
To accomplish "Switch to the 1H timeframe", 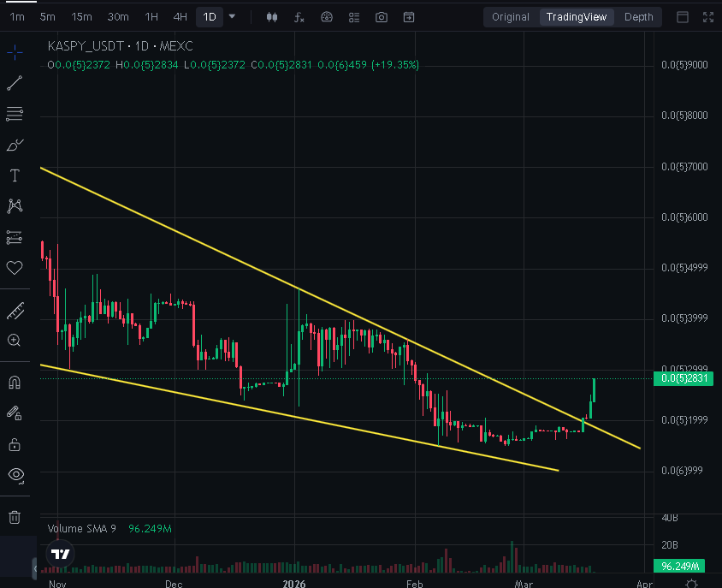I will click(x=151, y=17).
